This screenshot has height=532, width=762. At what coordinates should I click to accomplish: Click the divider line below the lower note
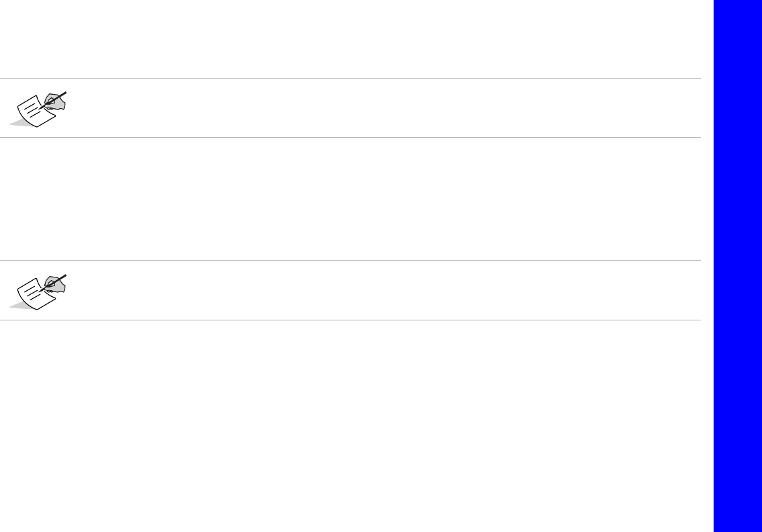click(349, 320)
